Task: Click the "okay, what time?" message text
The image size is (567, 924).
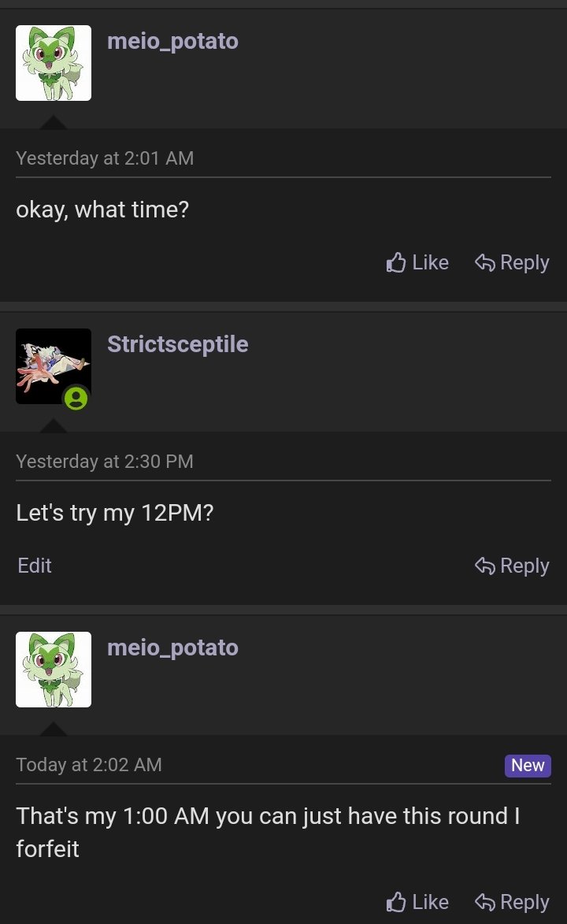Action: 102,210
